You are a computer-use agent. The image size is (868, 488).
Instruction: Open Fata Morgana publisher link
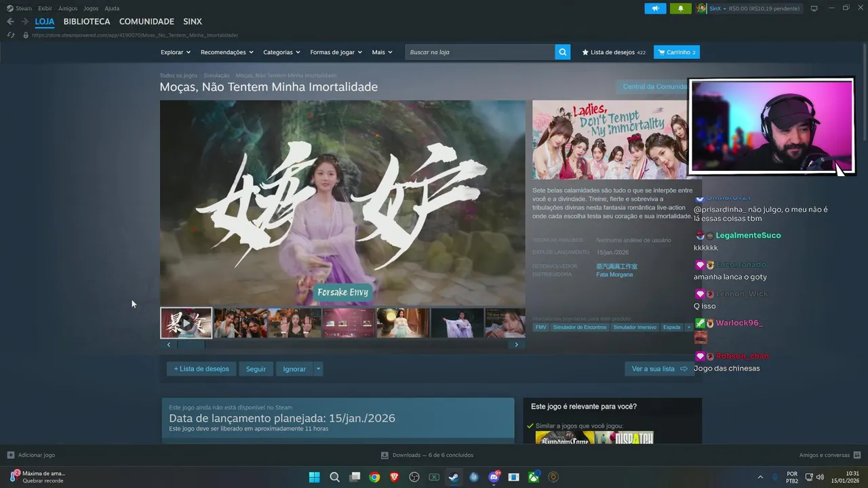tap(614, 274)
